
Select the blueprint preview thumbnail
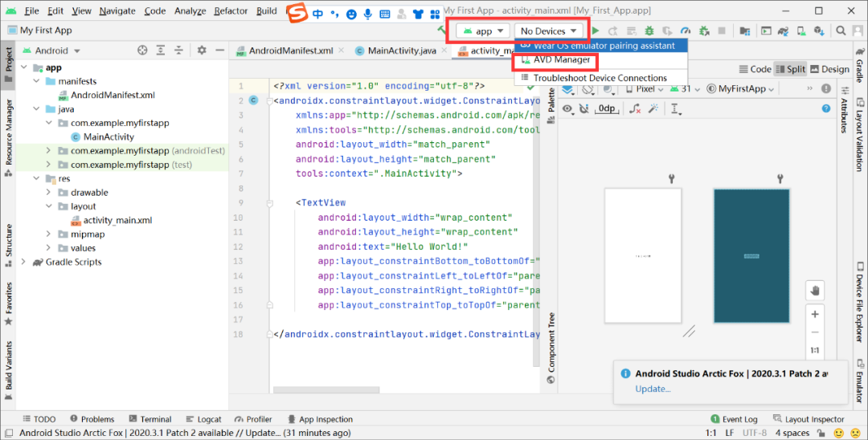751,256
